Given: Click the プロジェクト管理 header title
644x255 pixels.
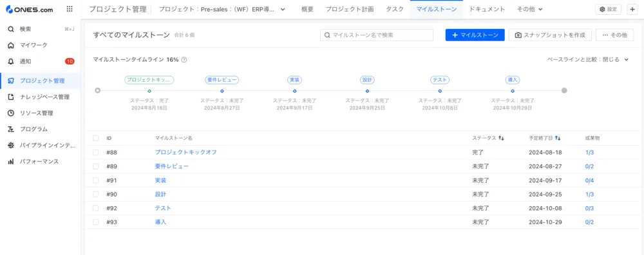Looking at the screenshot, I should (x=117, y=9).
